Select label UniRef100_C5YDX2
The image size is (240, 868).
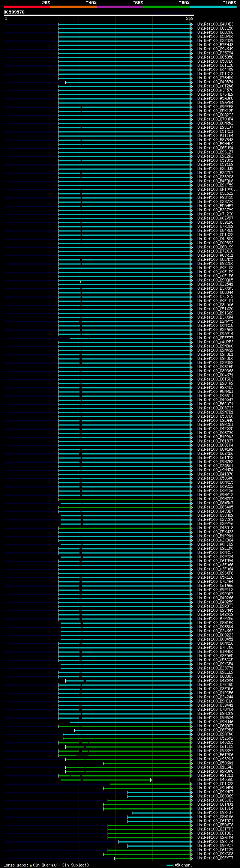pos(215,161)
